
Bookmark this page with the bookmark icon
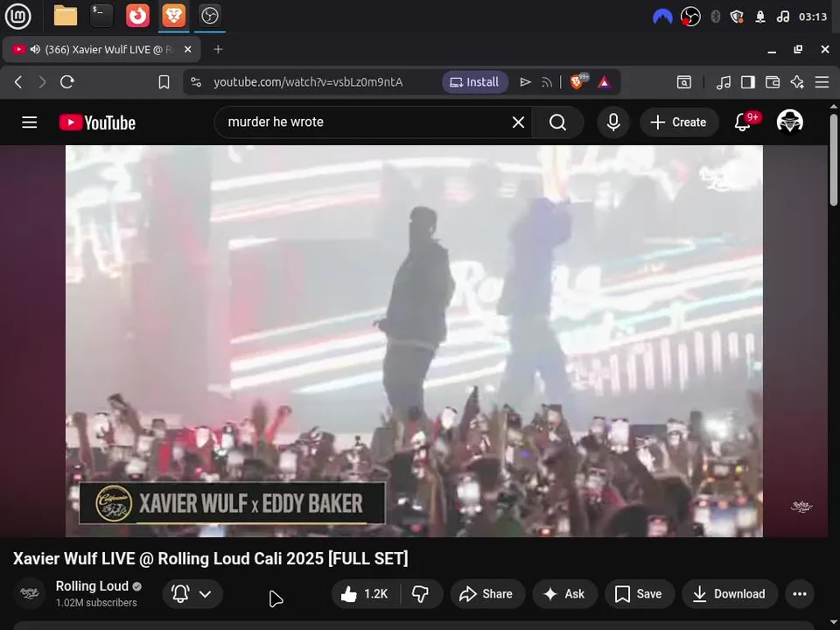(164, 82)
